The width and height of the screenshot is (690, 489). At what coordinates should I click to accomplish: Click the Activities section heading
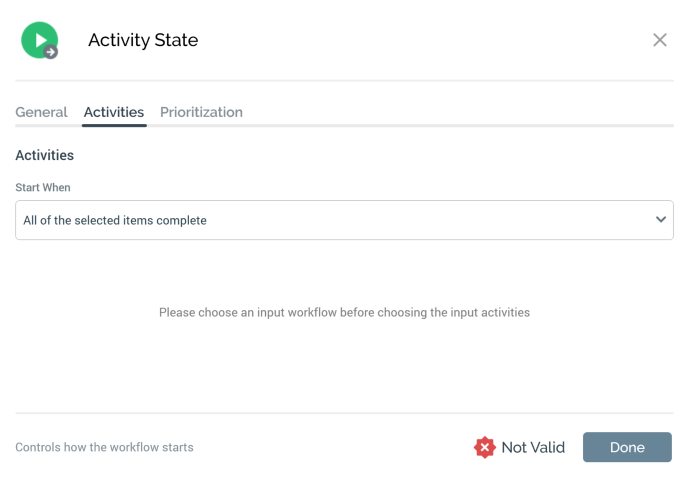pyautogui.click(x=44, y=155)
